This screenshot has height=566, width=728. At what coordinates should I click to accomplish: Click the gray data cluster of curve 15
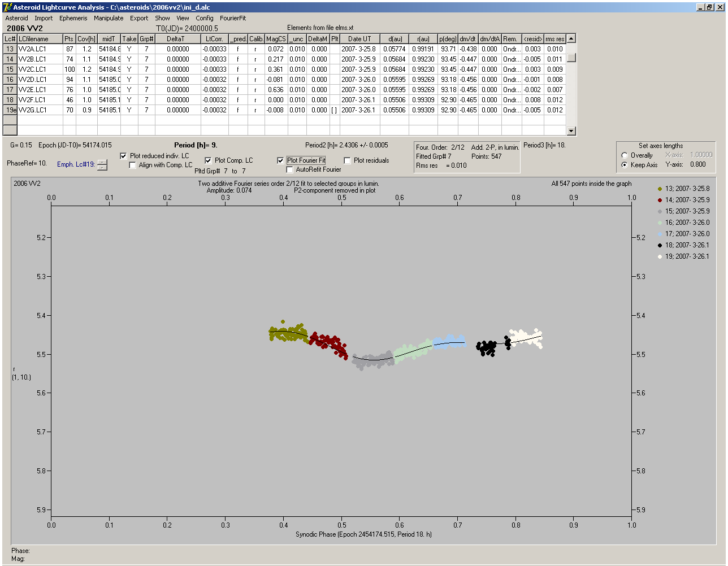point(372,360)
